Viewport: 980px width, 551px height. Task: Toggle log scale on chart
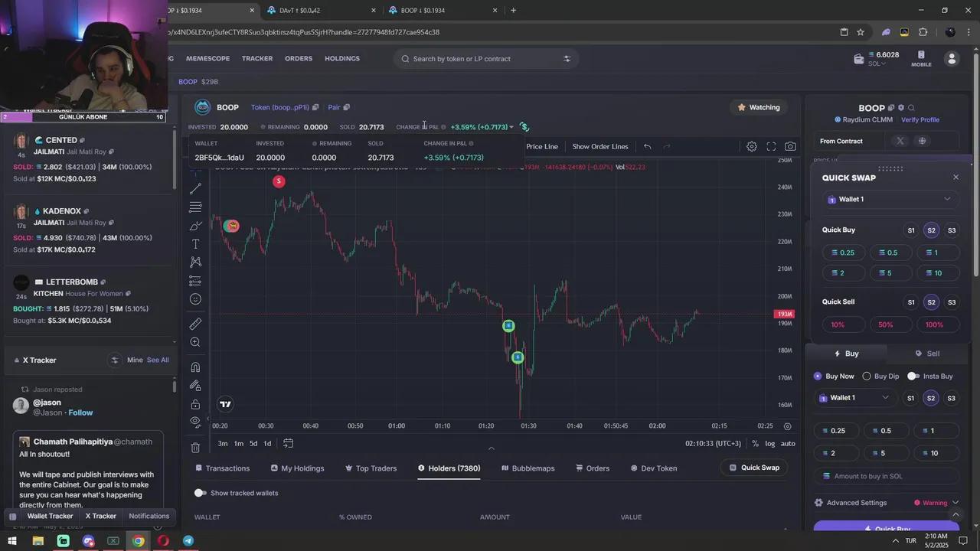point(769,444)
